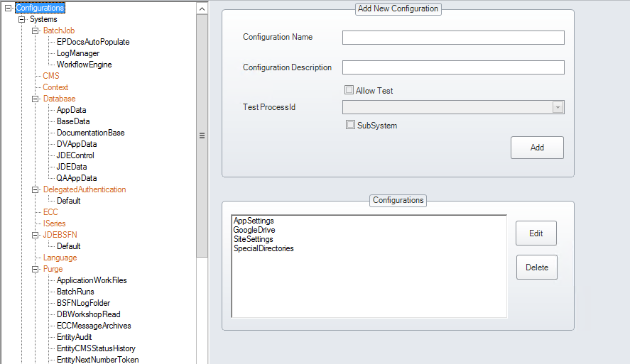Viewport: 630px width, 364px height.
Task: Select LogManager in the tree
Action: coord(78,53)
